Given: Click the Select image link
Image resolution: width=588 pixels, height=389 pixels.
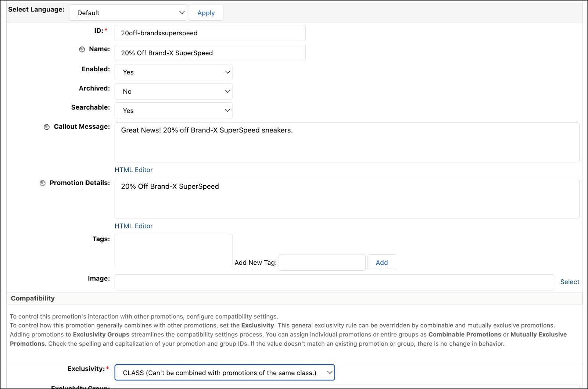Looking at the screenshot, I should click(570, 282).
